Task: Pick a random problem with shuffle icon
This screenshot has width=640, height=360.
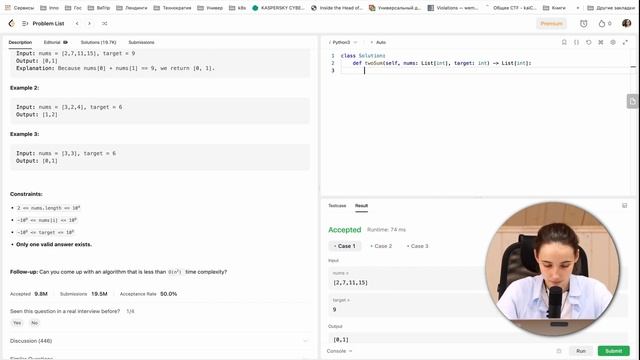Action: tap(104, 24)
